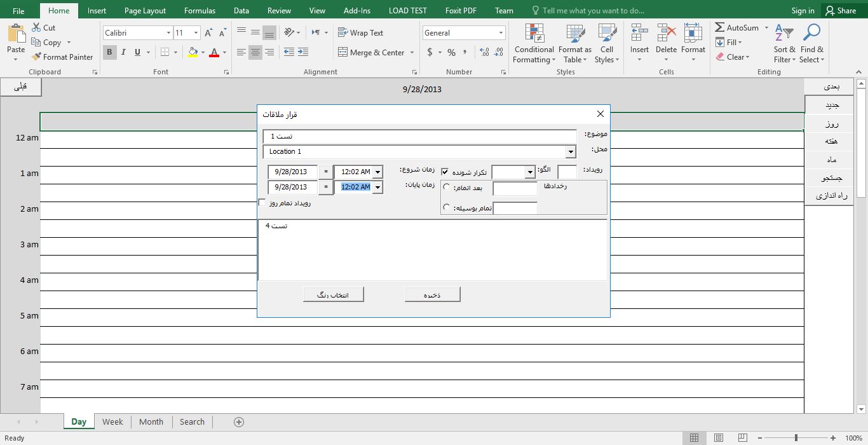The image size is (868, 445).
Task: Open Conditional Formatting
Action: 534,43
